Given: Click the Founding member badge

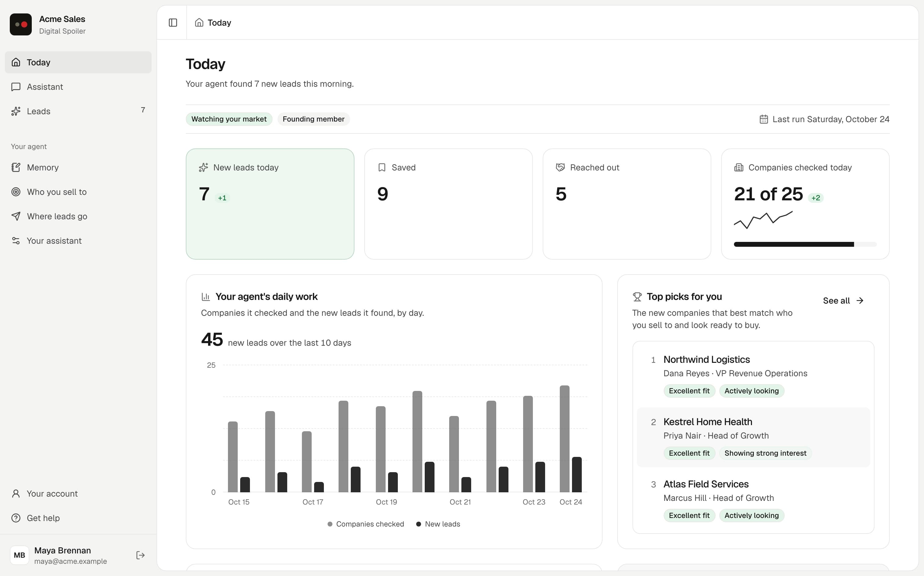Looking at the screenshot, I should point(313,119).
